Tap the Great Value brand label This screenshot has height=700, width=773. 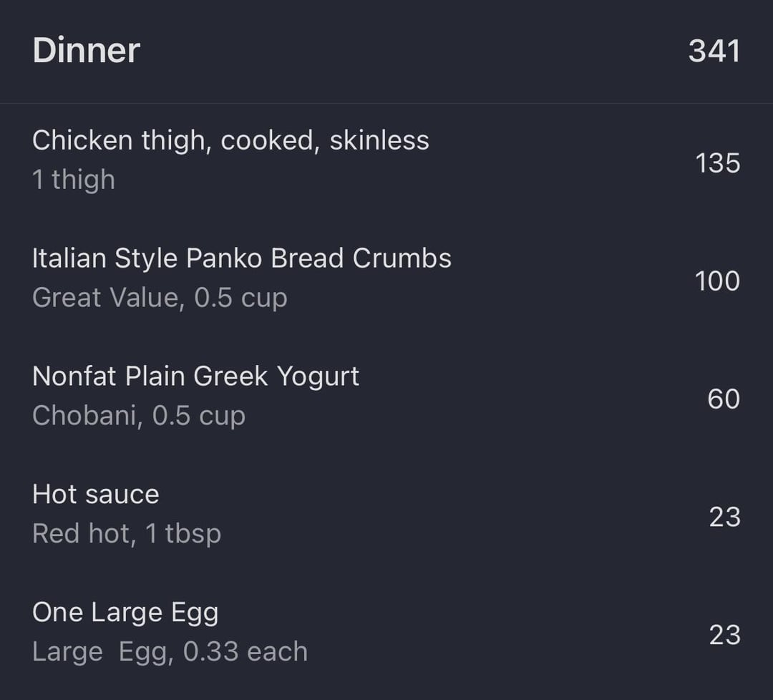click(104, 298)
